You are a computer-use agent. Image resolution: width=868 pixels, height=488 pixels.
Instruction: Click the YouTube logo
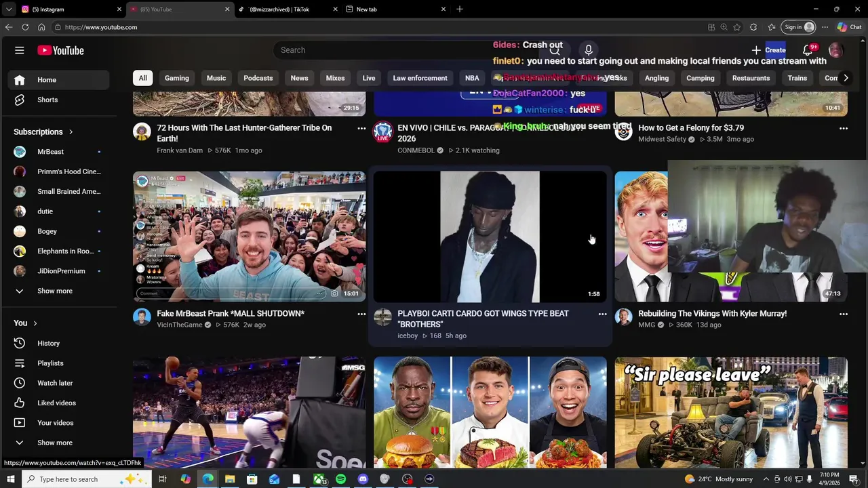coord(60,50)
